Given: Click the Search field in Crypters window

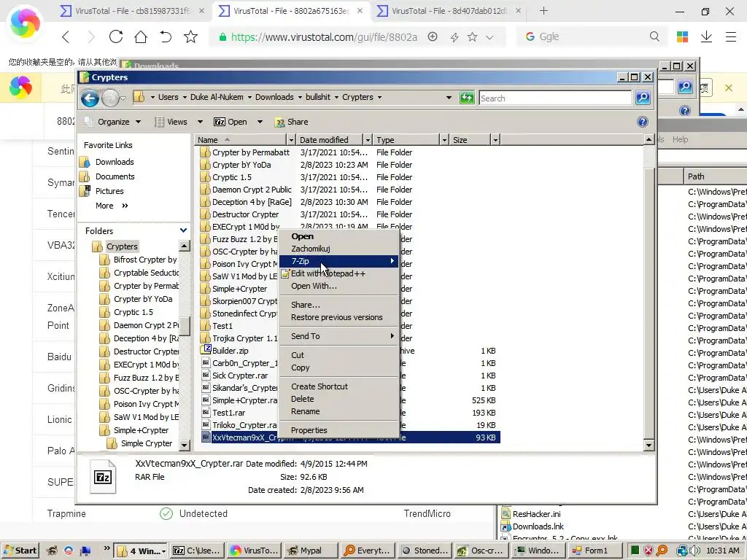Looking at the screenshot, I should 555,98.
